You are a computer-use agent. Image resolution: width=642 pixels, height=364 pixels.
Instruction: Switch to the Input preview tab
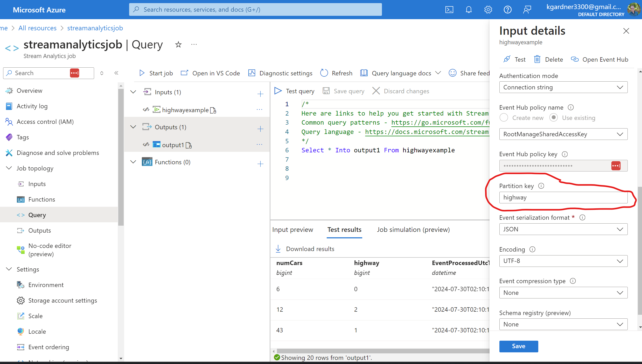pyautogui.click(x=293, y=230)
